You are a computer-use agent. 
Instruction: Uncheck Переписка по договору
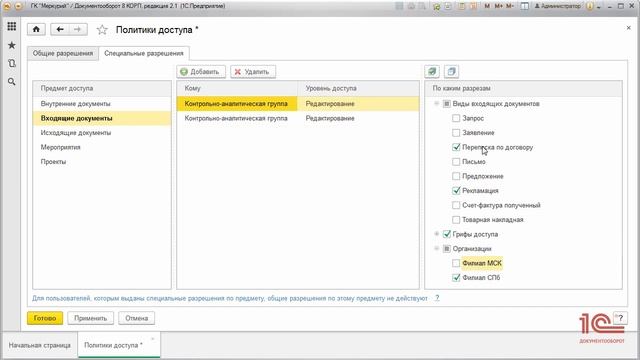(456, 147)
